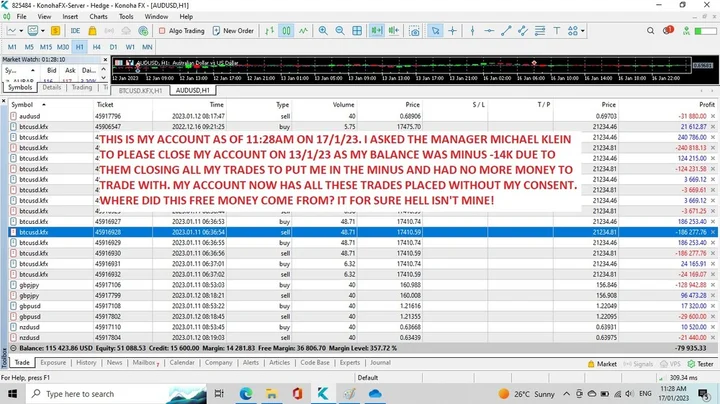Viewport: 720px width, 404px height.
Task: Switch chart to line chart type
Action: (x=303, y=31)
